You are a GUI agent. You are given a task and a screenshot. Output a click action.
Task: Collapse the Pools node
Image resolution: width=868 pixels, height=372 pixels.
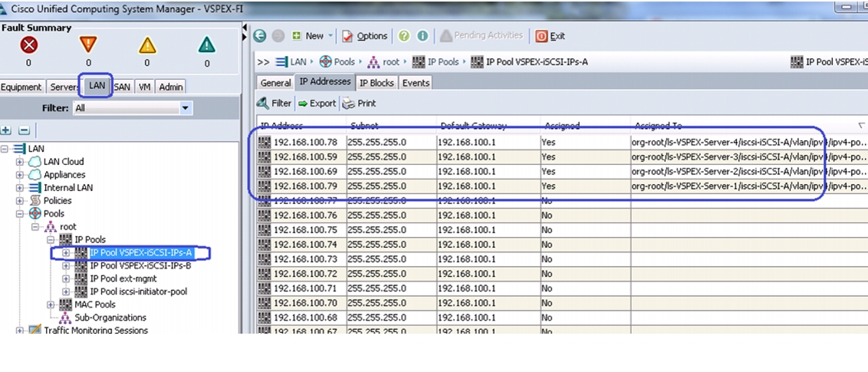[20, 214]
